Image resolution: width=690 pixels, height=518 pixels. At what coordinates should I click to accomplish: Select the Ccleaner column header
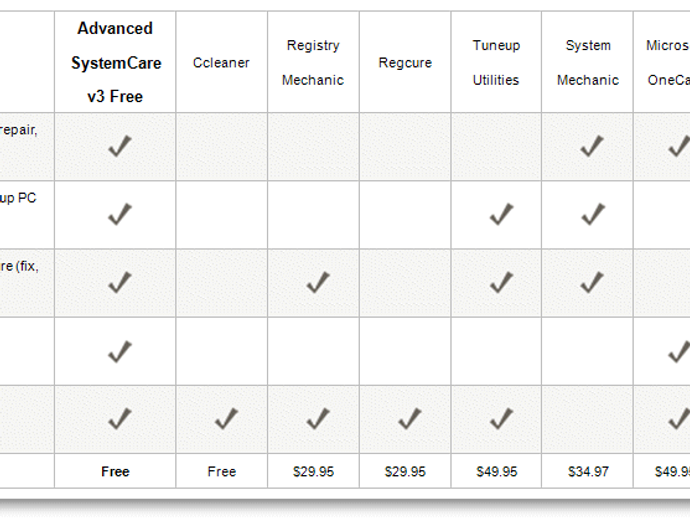(x=221, y=63)
